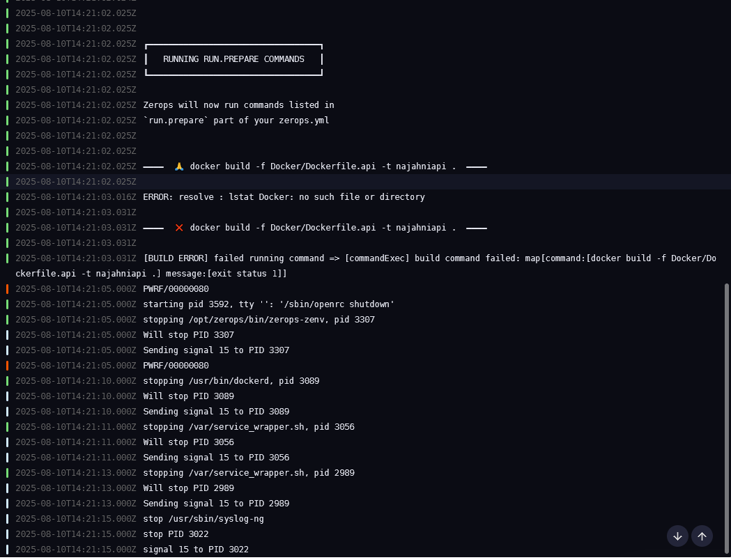The image size is (731, 560).
Task: Click 'Zerops will now run commands listed in' line
Action: [239, 104]
